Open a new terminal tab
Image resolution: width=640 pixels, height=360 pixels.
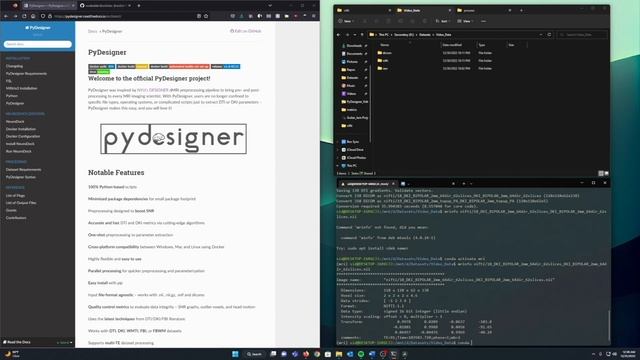[x=464, y=184]
